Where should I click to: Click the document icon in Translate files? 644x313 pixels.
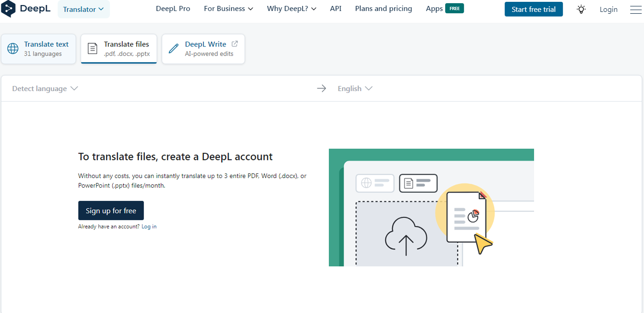(92, 48)
